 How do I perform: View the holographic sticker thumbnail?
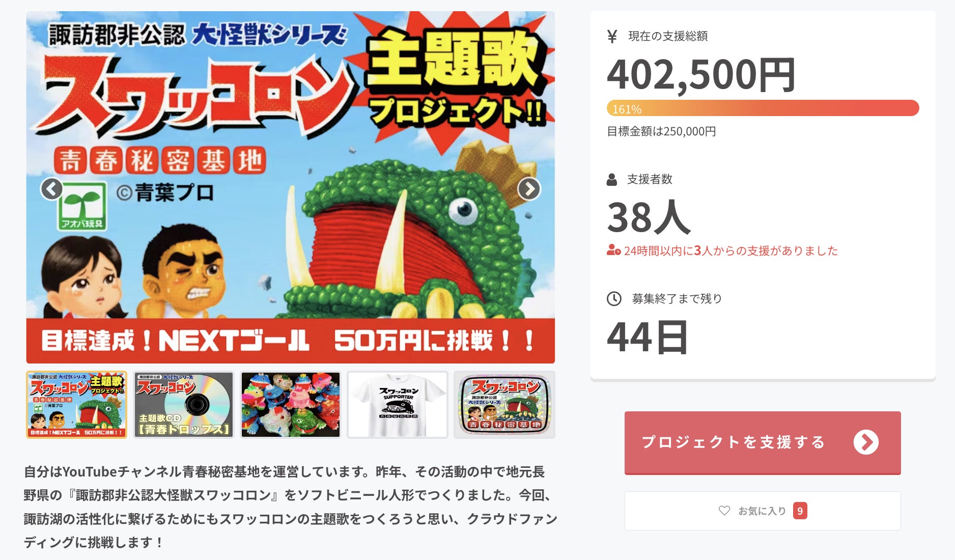pyautogui.click(x=504, y=405)
